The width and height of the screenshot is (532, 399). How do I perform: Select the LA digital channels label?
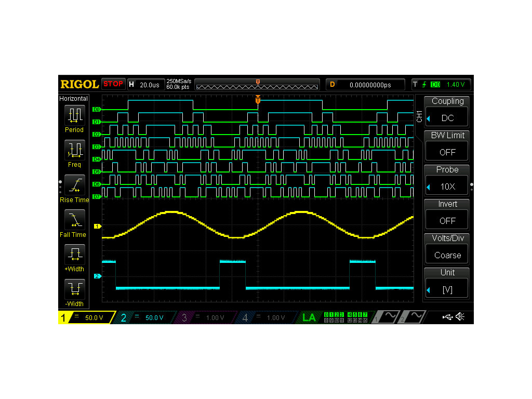pyautogui.click(x=309, y=317)
